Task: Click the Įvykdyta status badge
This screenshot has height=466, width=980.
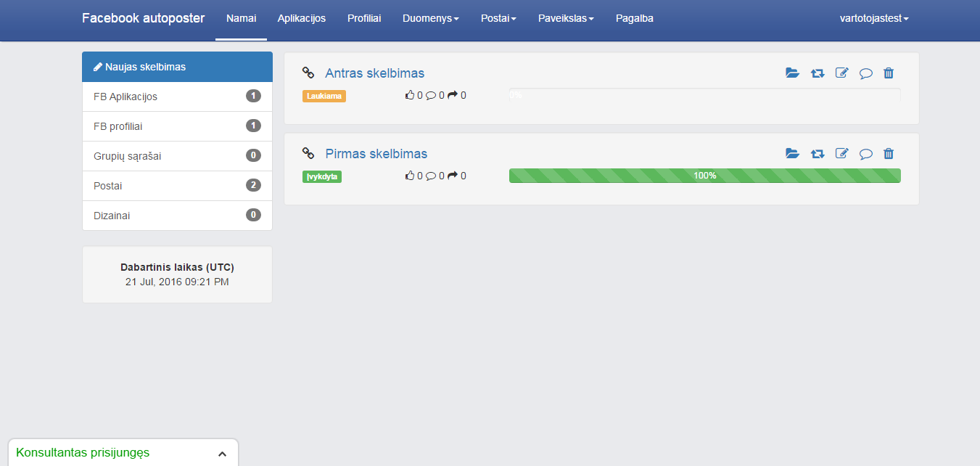Action: 322,176
